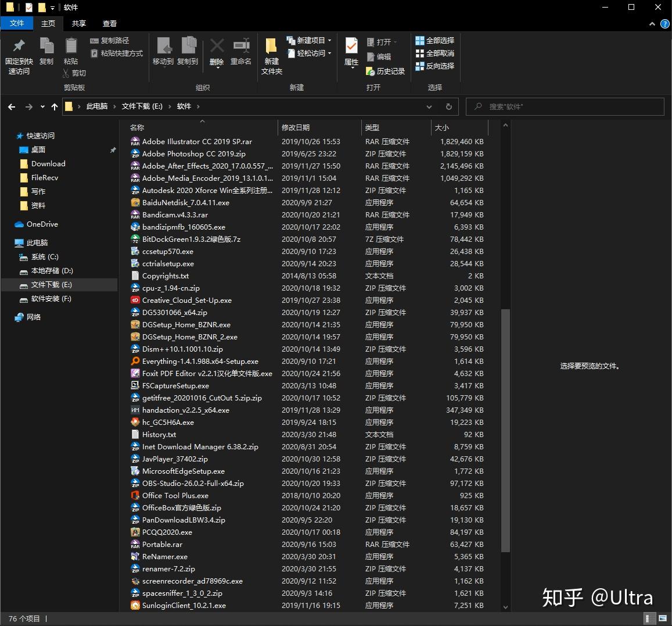Click 文件下载 (E:) in the breadcrumb
Screen dimensions: 672x626
(x=142, y=106)
